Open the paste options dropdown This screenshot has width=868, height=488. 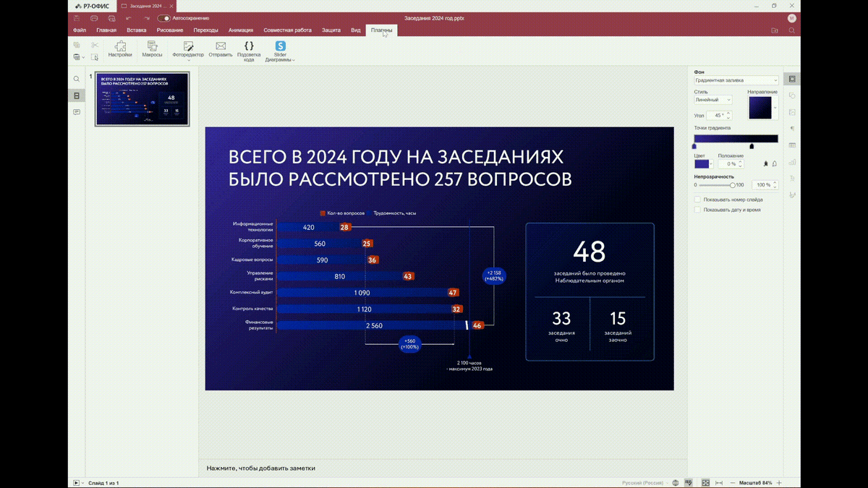tap(83, 58)
